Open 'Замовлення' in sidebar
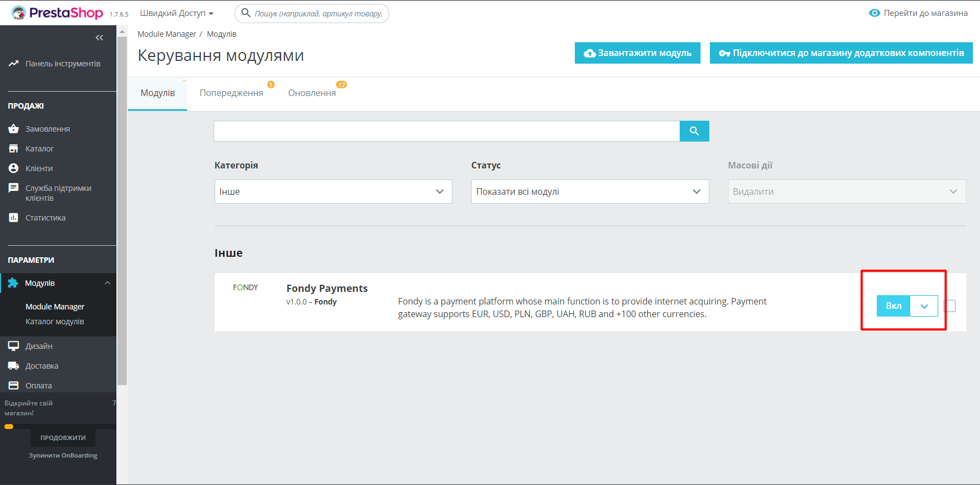 coord(48,129)
